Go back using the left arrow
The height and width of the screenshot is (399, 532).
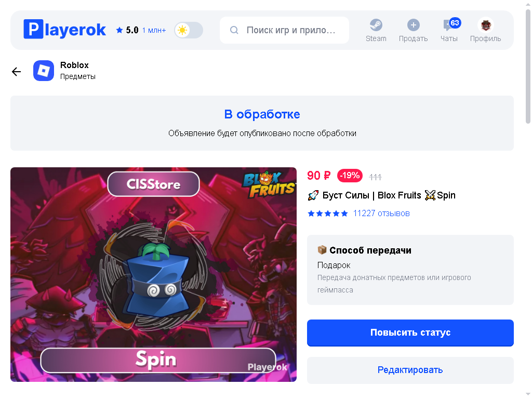click(16, 71)
